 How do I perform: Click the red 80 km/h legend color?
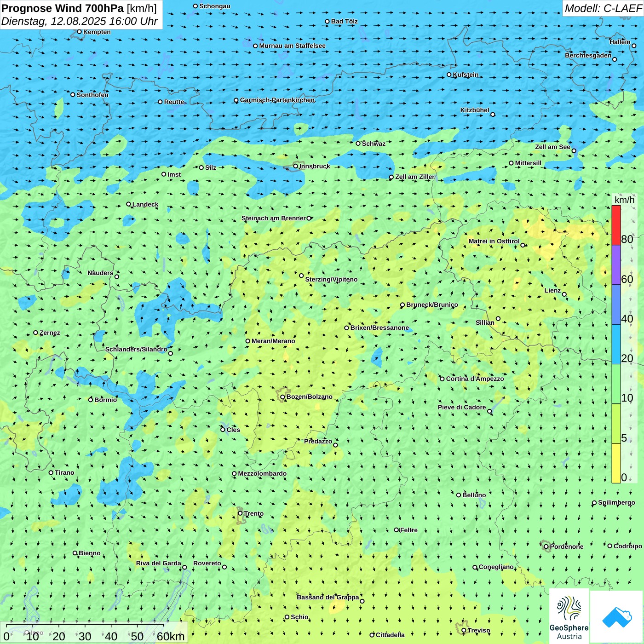coord(616,225)
